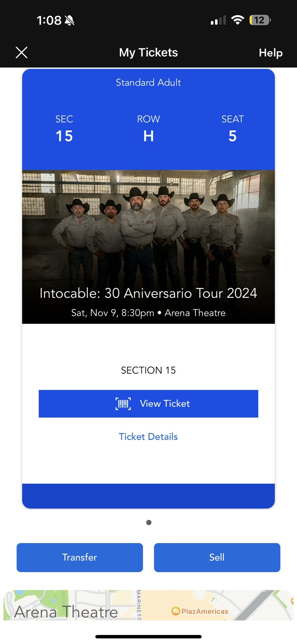Viewport: 297px width, 644px height.
Task: Close the My Tickets screen with X
Action: (x=21, y=53)
